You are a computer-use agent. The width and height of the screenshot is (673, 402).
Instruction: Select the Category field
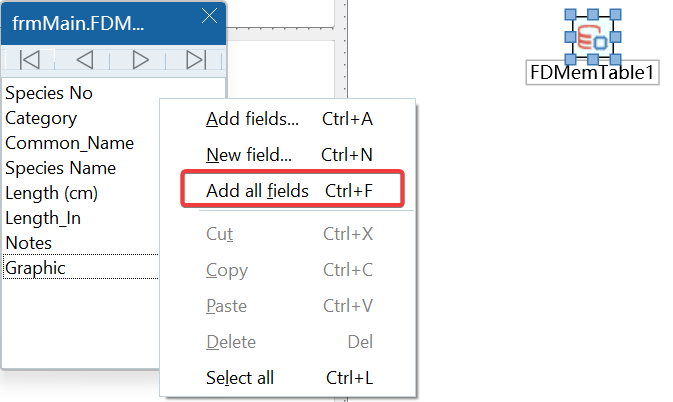[41, 118]
